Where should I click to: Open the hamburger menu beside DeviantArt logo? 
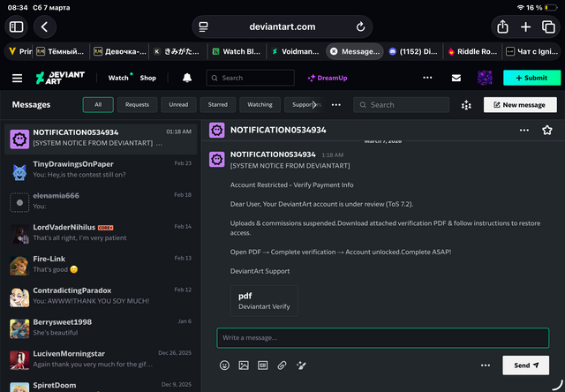click(x=17, y=78)
